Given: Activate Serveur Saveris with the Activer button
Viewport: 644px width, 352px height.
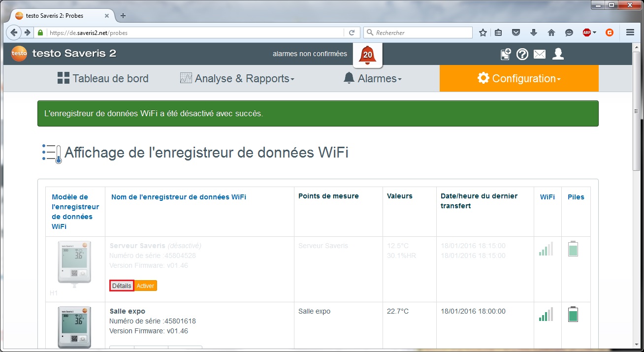Looking at the screenshot, I should (145, 286).
